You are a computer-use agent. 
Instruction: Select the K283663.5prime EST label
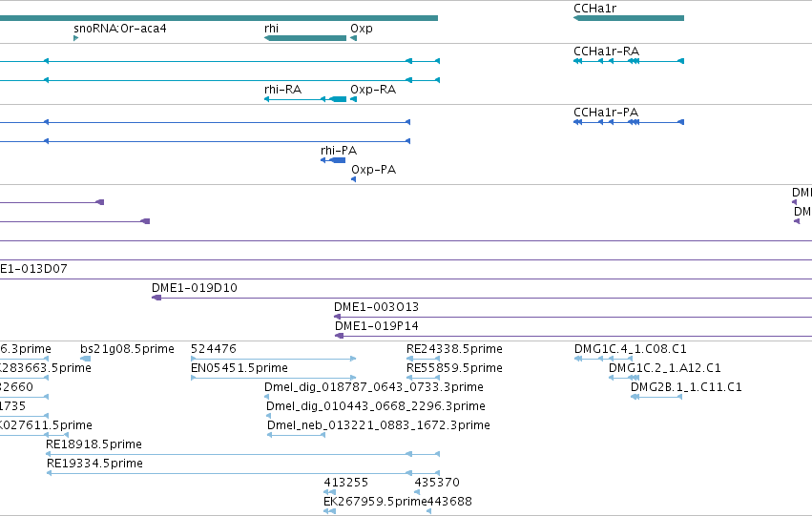coord(46,368)
